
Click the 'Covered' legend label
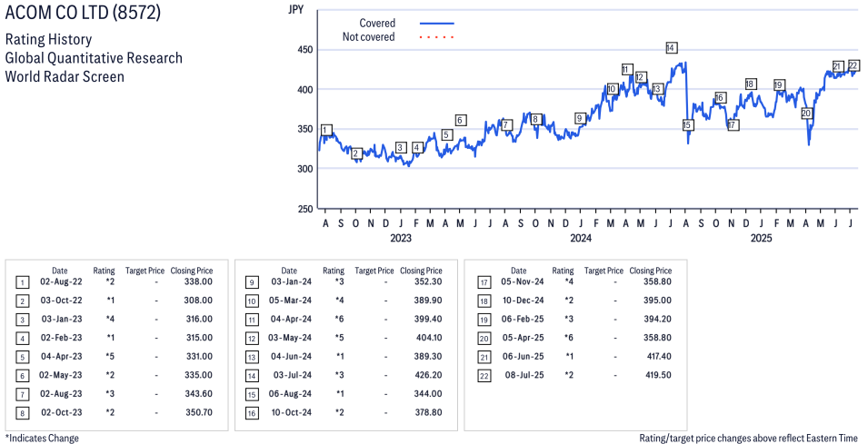[377, 24]
